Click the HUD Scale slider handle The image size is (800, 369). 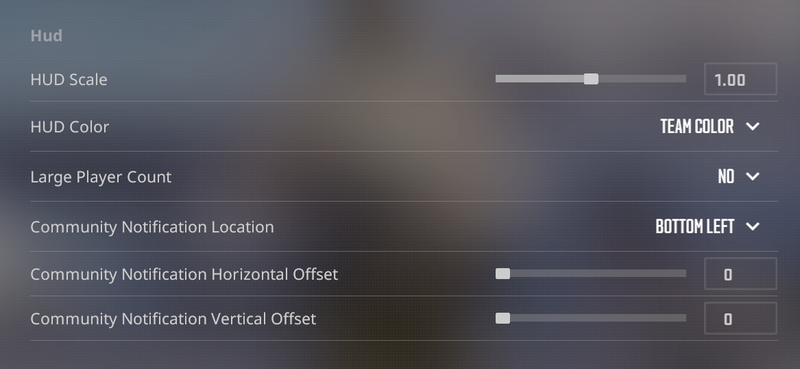point(591,79)
